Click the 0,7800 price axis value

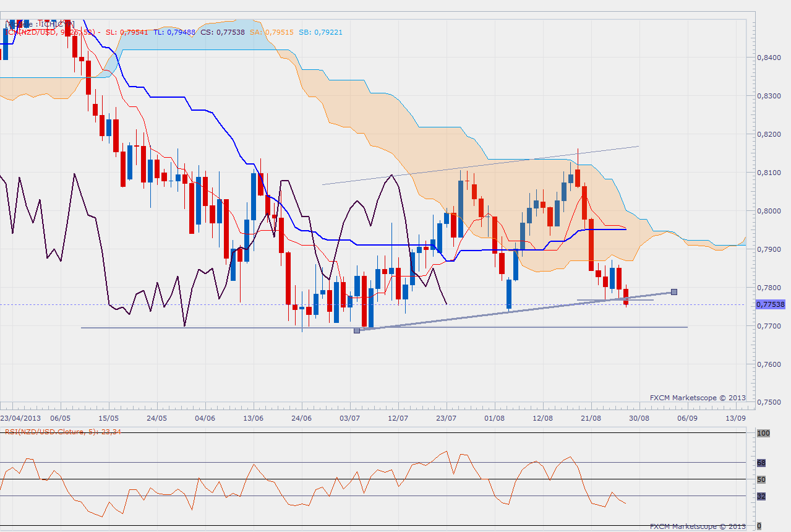click(x=769, y=288)
